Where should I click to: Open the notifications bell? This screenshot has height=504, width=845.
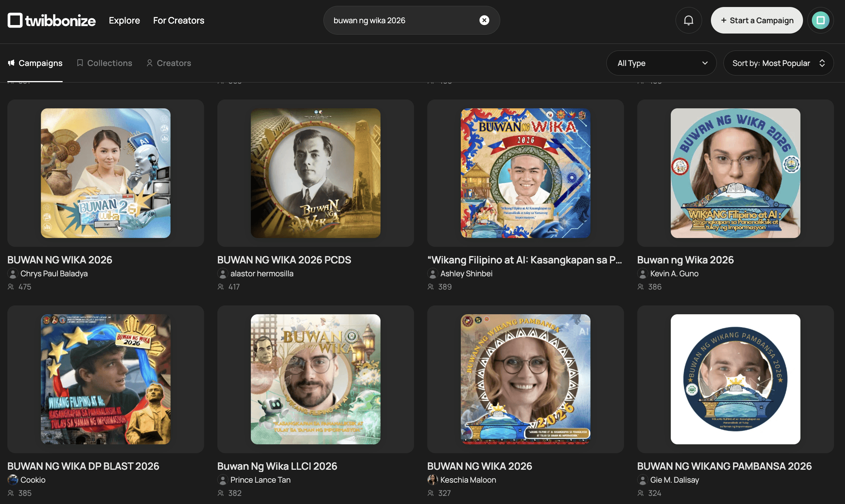pos(688,20)
